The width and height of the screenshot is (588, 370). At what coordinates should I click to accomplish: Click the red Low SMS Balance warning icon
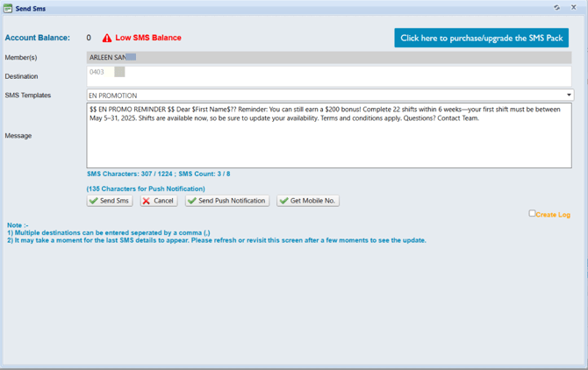click(107, 38)
